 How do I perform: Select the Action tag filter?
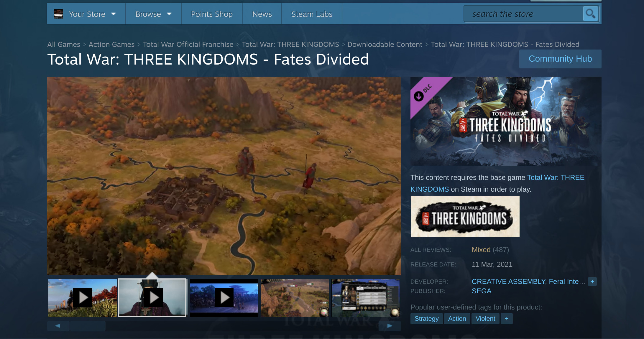pos(456,319)
